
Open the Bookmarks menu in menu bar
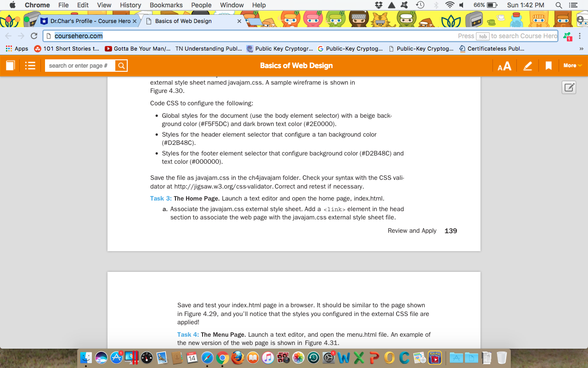[x=166, y=5]
